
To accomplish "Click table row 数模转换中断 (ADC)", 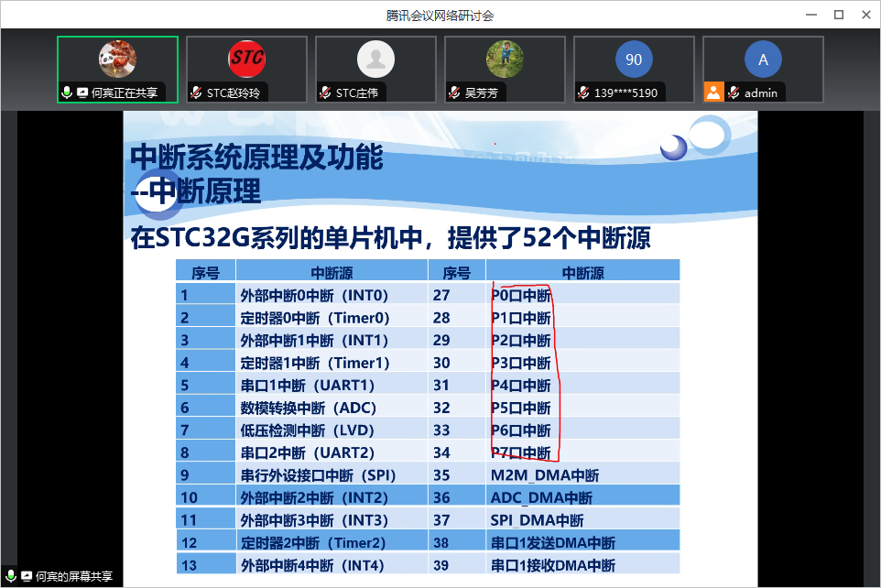I will point(301,407).
